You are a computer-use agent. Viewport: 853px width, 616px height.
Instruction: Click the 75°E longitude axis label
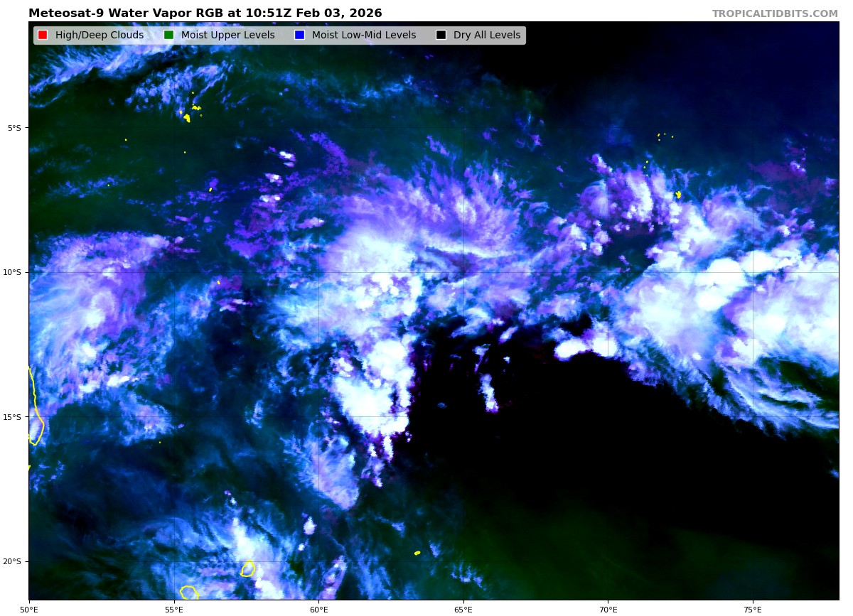point(752,609)
